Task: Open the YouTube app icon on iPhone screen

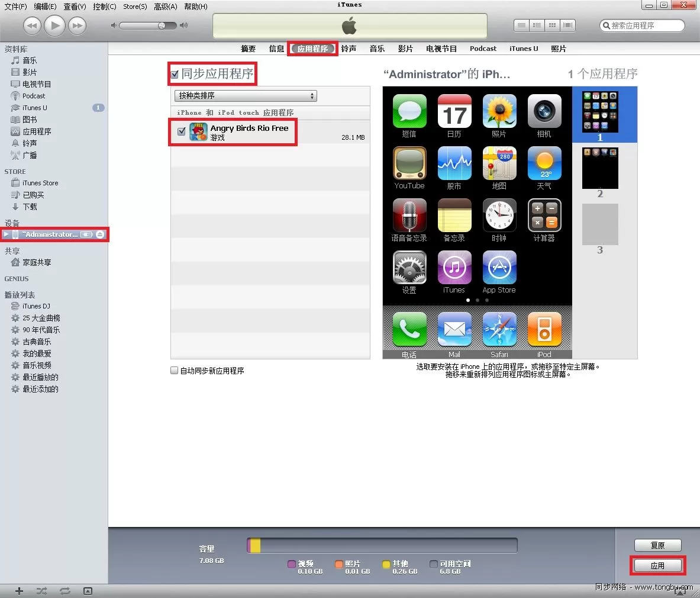Action: [x=409, y=163]
